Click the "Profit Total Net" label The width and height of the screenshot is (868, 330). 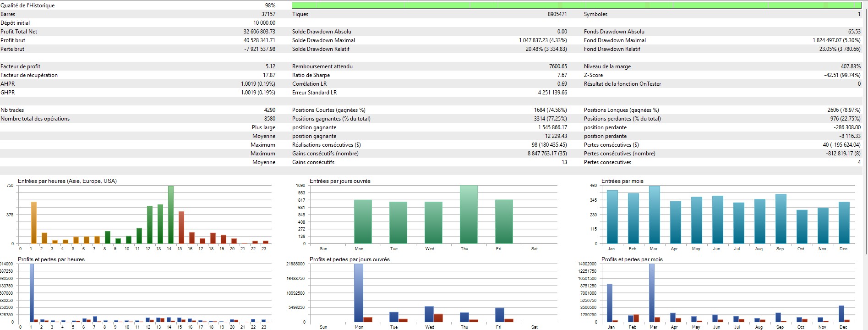click(x=19, y=32)
